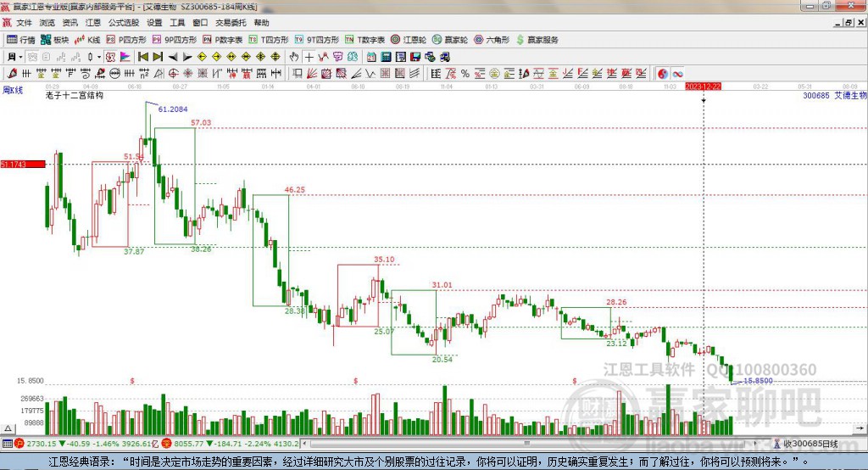Click the 收300685日线 status entry
Screen dimensions: 868x470
[x=811, y=444]
